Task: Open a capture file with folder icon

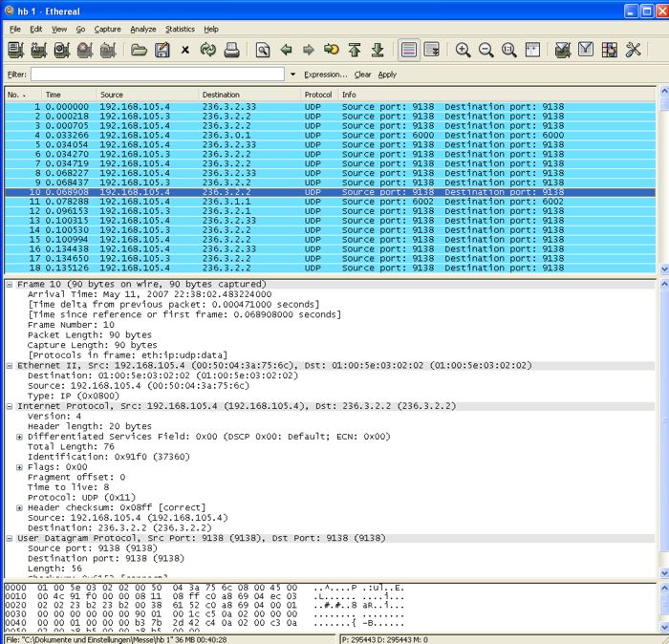Action: point(139,50)
